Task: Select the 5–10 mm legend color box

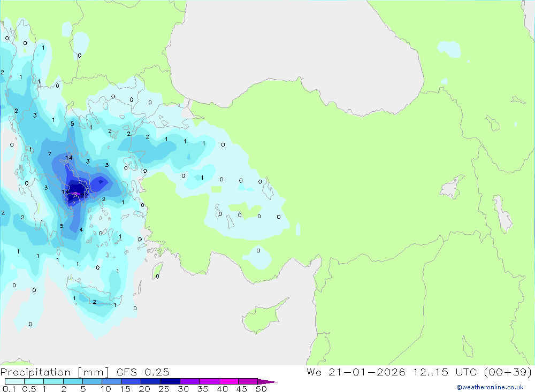Action: (93, 381)
